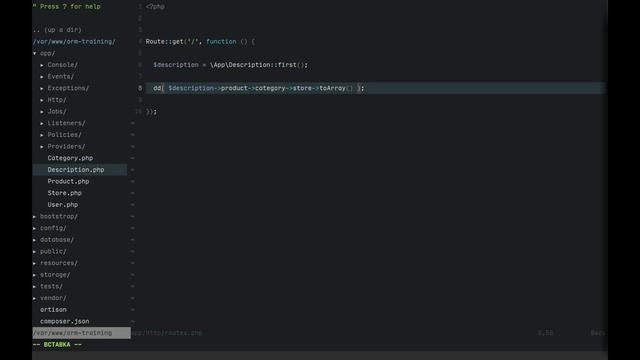Open Category.php in the tree

click(x=70, y=158)
